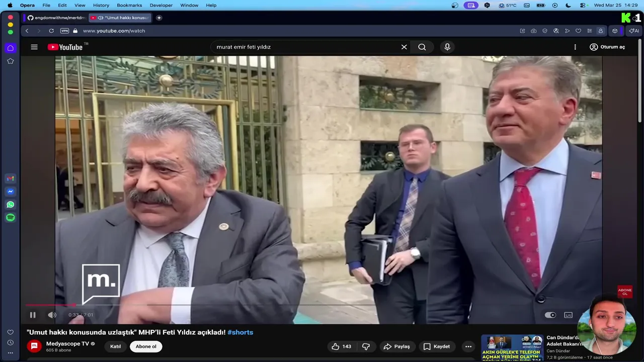Open the Opera profile account icon
The width and height of the screenshot is (644, 362).
pyautogui.click(x=600, y=31)
